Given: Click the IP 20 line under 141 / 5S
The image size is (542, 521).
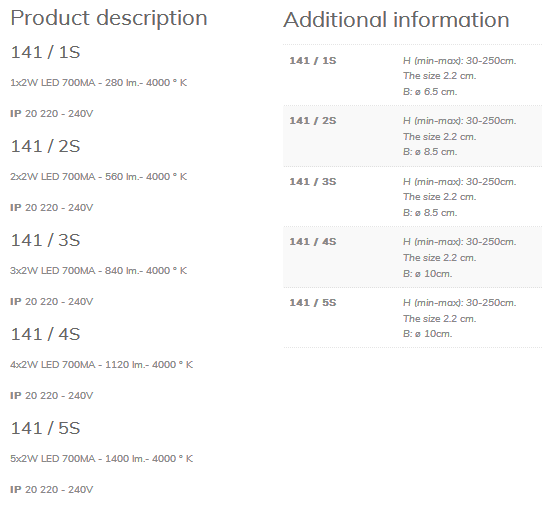Looking at the screenshot, I should click(x=52, y=490).
